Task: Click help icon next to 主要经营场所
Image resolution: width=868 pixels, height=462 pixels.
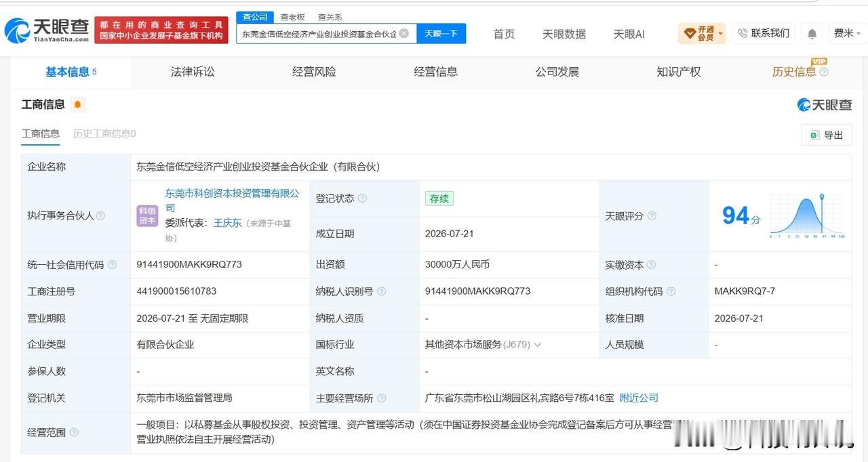Action: [381, 398]
